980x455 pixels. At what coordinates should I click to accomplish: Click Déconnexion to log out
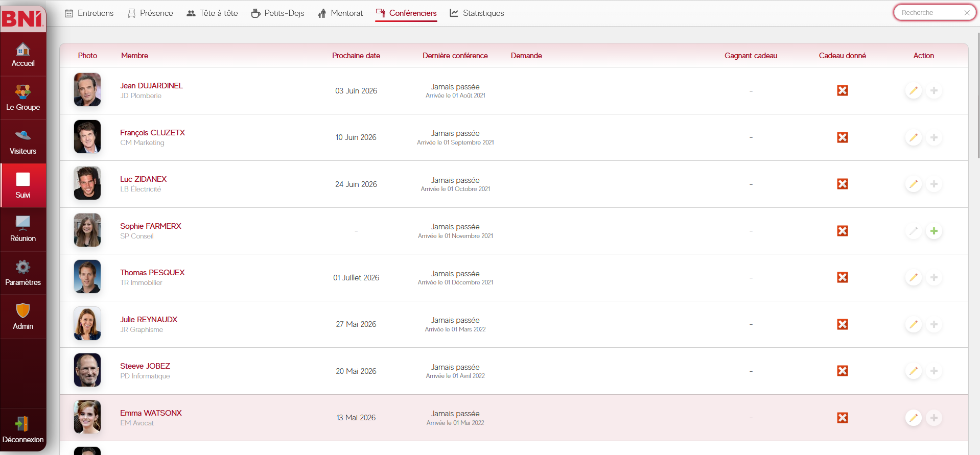[x=23, y=430]
